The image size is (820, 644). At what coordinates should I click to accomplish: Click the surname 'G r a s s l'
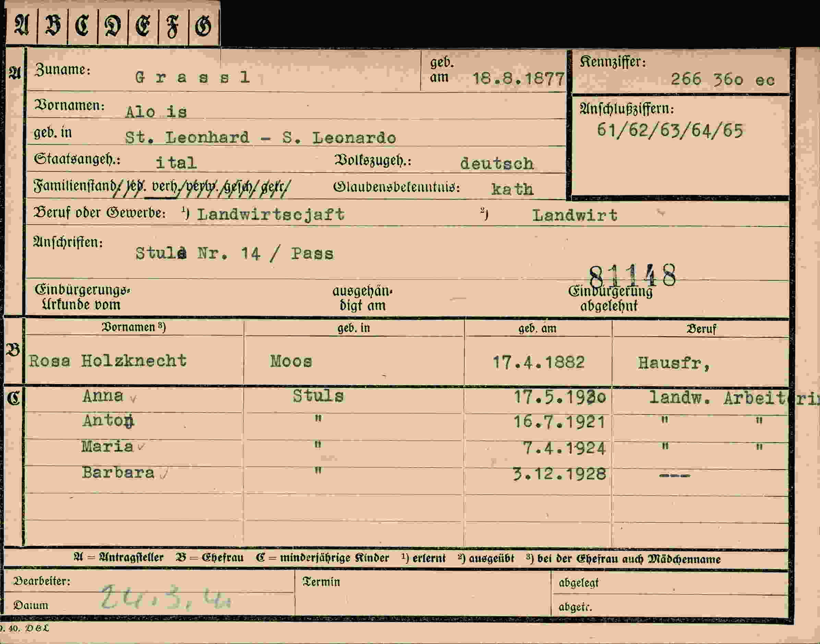192,78
